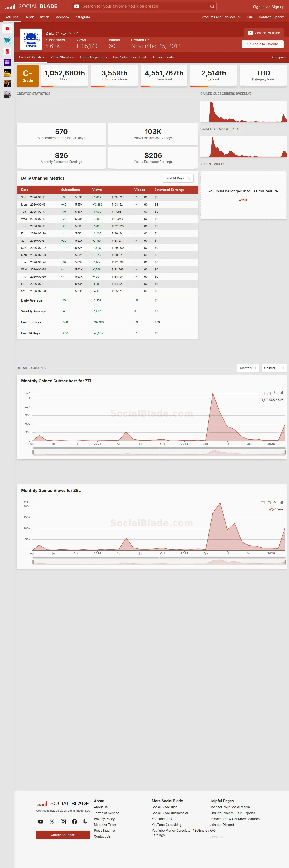Switch Views chart to line type
Screen dimensions: 289x868
coord(275,503)
